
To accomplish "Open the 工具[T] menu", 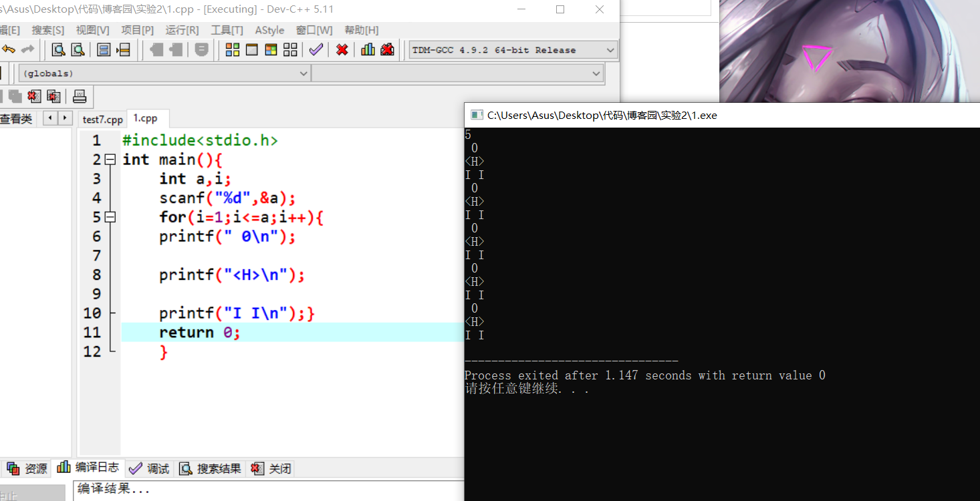I will click(x=227, y=30).
